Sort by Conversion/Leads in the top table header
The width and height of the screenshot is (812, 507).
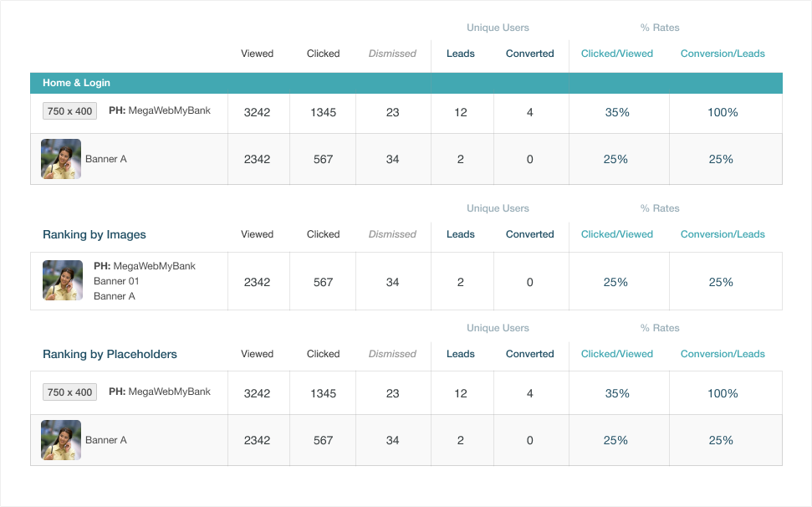[x=723, y=54]
